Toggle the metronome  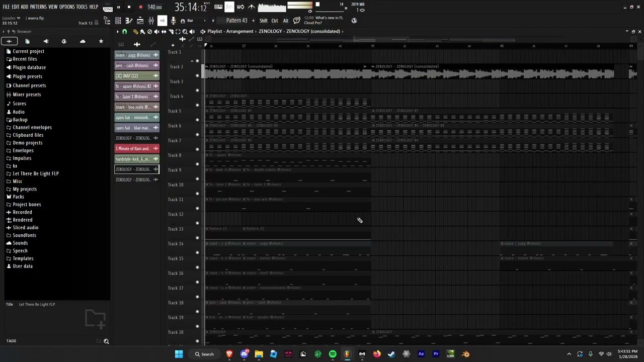coord(252,7)
